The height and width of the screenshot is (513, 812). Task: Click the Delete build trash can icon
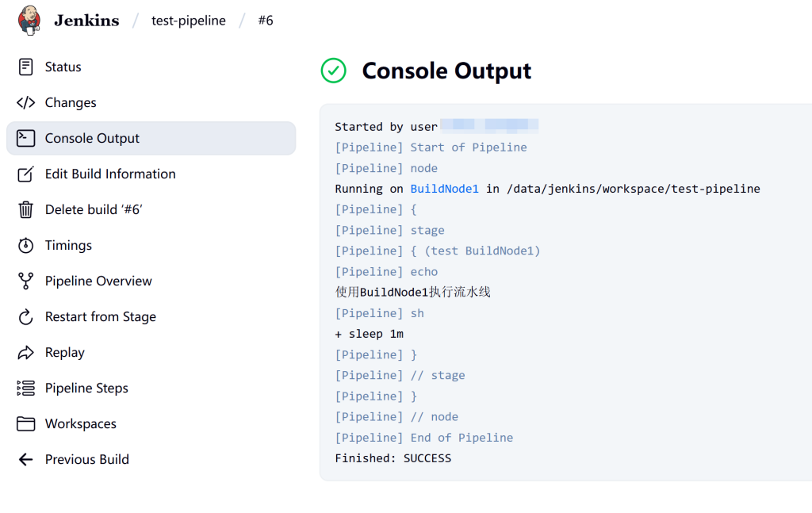tap(26, 210)
